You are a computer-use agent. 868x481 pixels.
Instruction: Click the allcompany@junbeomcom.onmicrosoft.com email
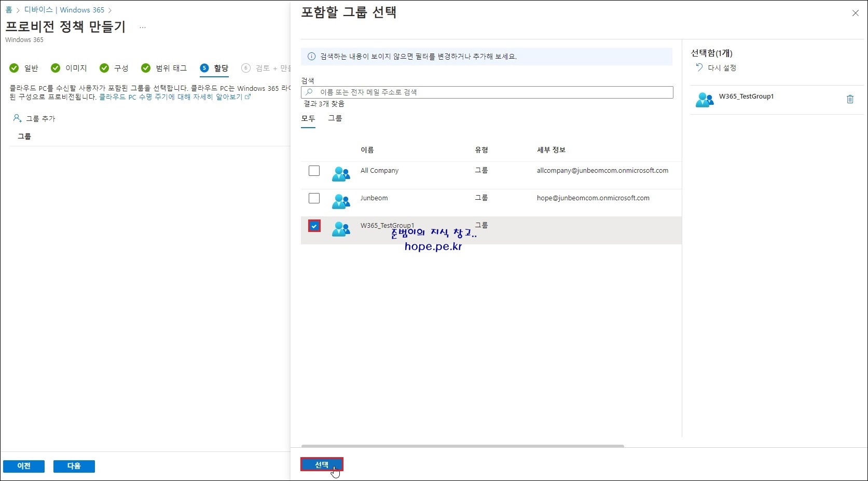pos(602,171)
